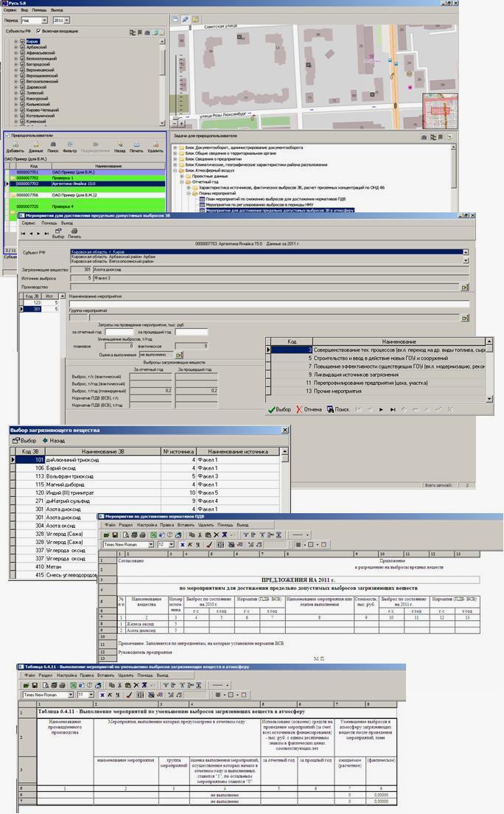
Task: Toggle the Котельничский region checkbox
Action: pos(22,115)
